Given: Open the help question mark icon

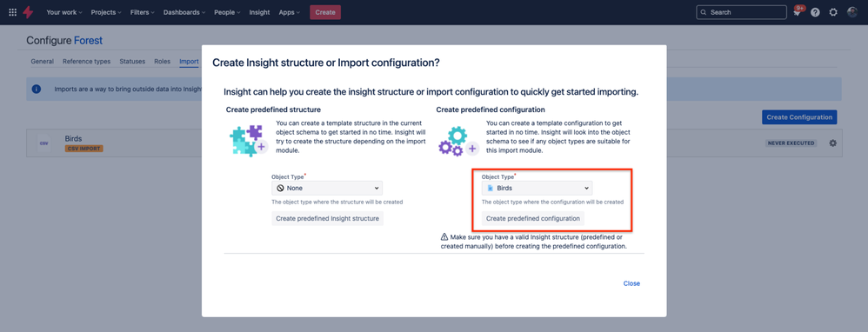Looking at the screenshot, I should click(815, 12).
